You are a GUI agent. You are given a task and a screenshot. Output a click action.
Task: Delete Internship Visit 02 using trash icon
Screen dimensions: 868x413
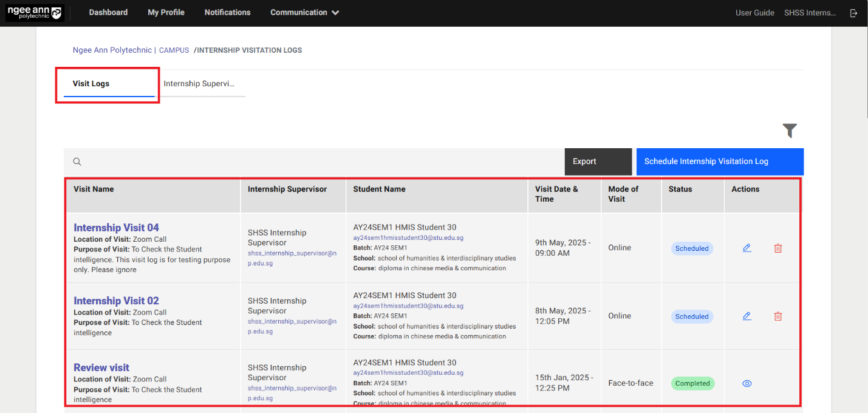point(777,316)
